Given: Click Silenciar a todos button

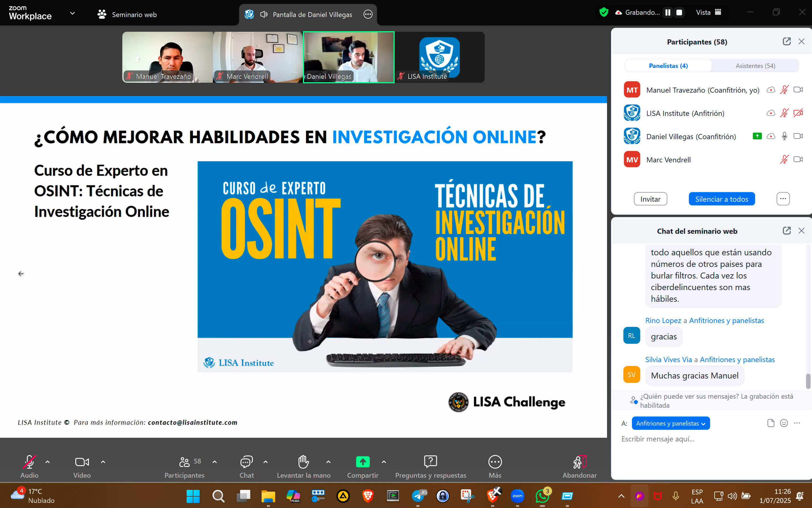Looking at the screenshot, I should click(722, 199).
